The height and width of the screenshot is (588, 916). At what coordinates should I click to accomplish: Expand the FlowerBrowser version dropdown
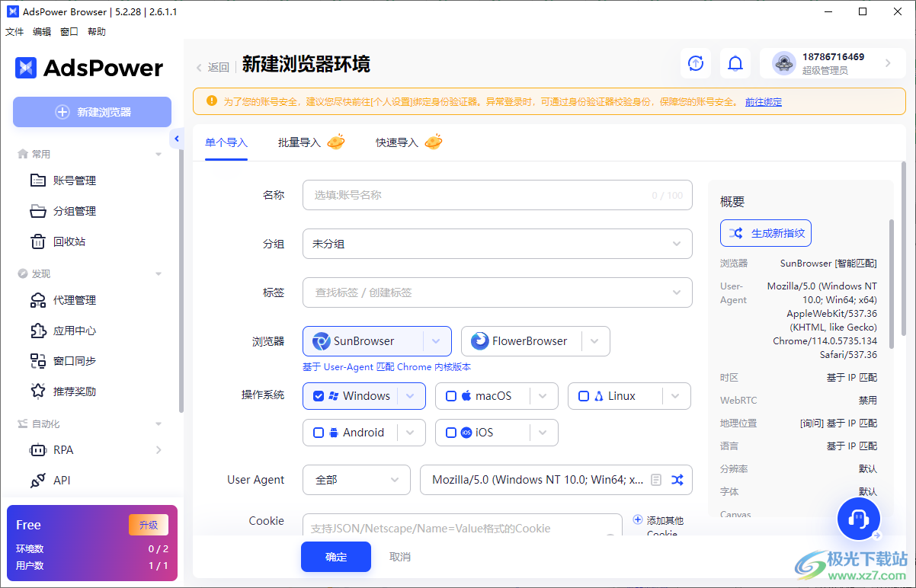pos(594,340)
